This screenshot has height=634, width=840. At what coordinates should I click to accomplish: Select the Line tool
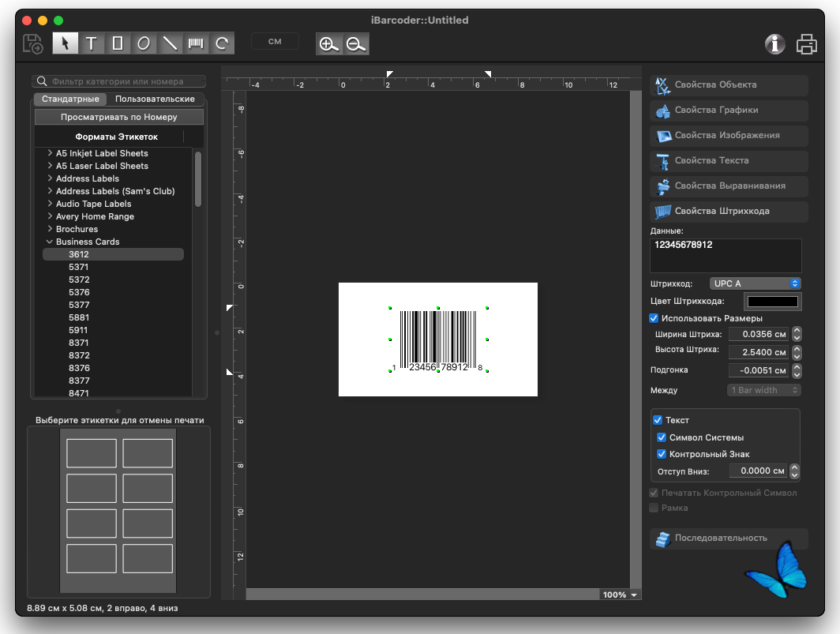[169, 43]
